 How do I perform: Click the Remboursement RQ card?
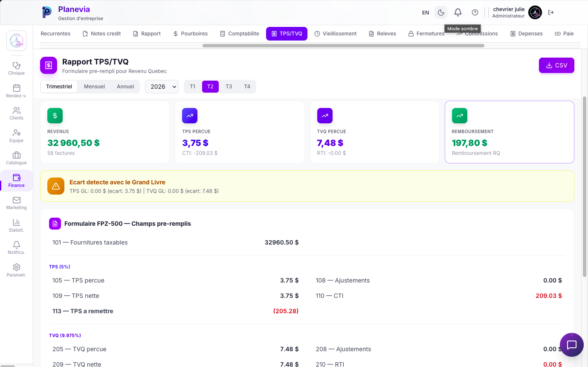[x=510, y=132]
